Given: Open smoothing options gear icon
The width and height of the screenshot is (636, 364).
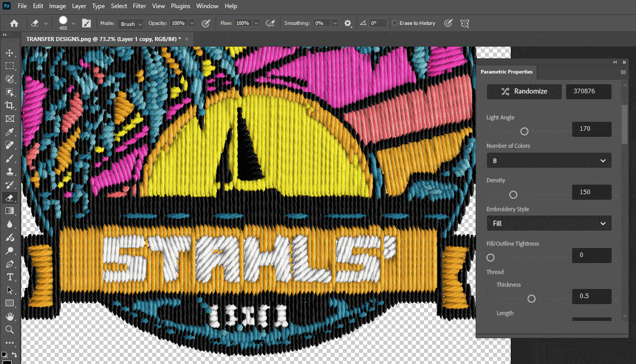Looking at the screenshot, I should point(347,23).
